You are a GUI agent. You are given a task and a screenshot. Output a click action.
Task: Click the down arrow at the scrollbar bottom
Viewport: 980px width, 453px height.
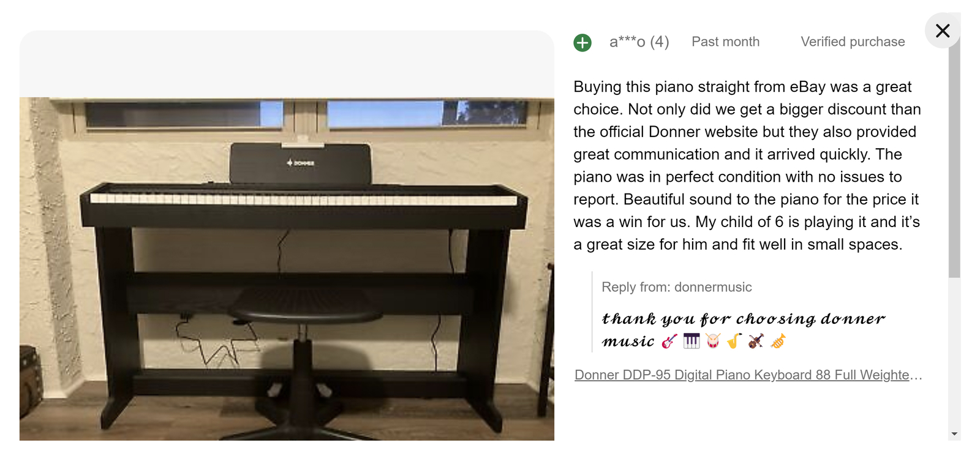pyautogui.click(x=953, y=433)
